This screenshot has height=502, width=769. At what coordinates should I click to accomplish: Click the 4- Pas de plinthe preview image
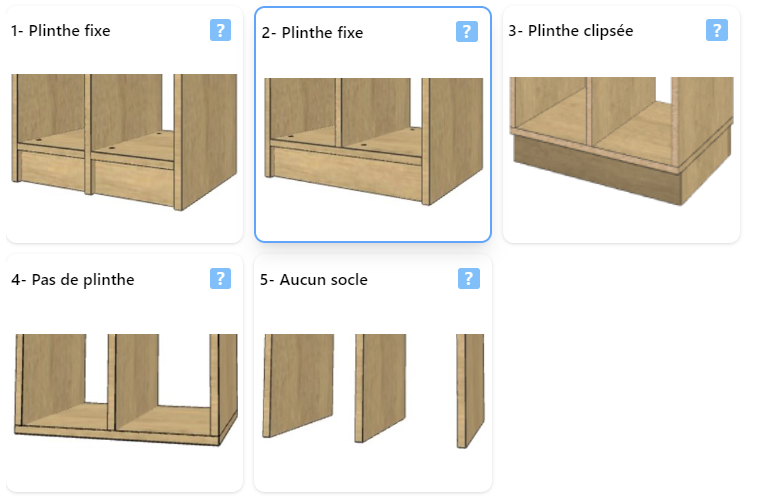point(126,390)
